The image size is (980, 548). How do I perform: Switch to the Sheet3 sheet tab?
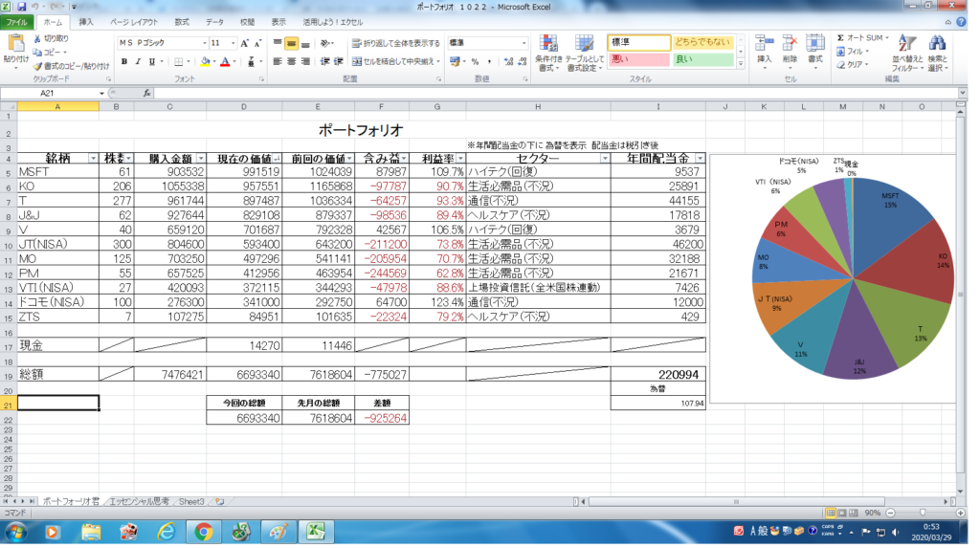(191, 502)
